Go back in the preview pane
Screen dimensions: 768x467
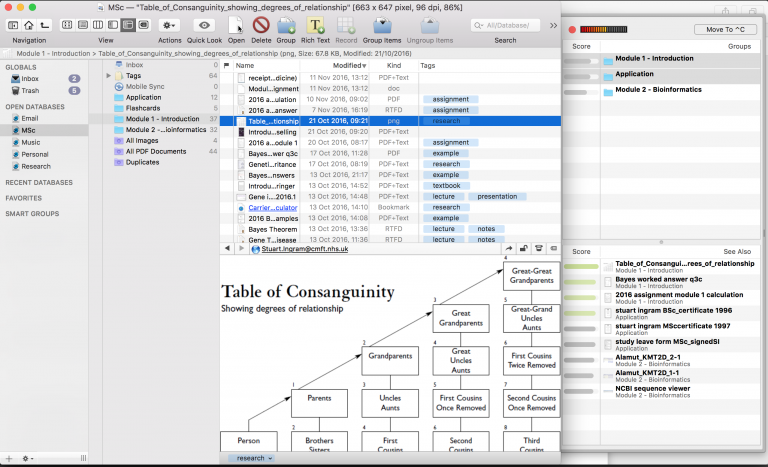[227, 248]
